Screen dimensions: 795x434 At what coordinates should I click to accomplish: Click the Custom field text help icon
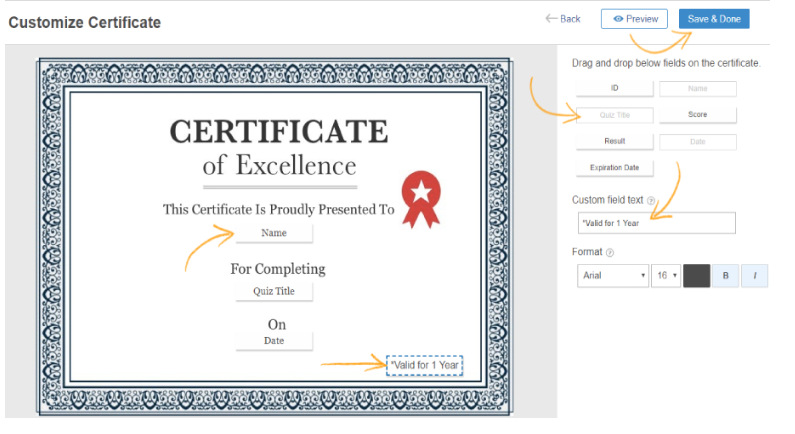[651, 201]
